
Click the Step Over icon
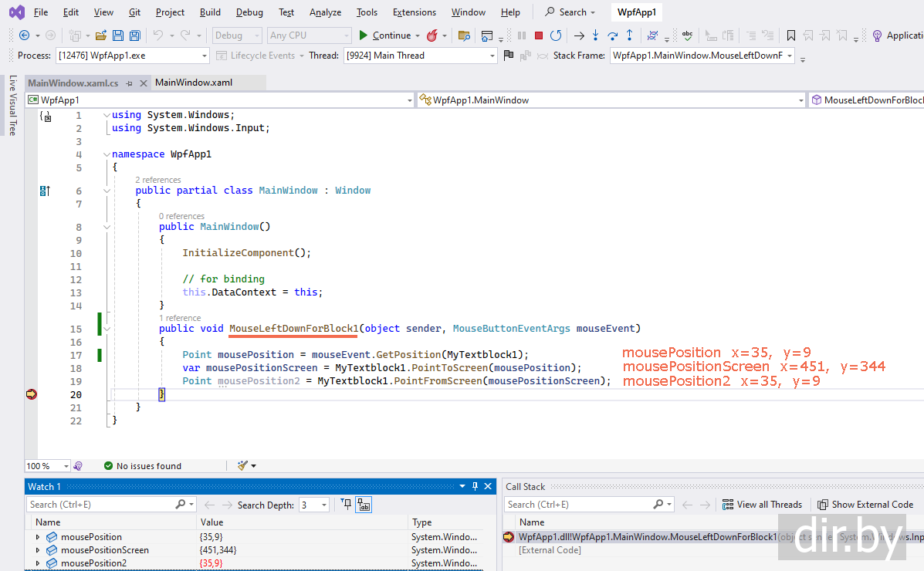pos(613,35)
